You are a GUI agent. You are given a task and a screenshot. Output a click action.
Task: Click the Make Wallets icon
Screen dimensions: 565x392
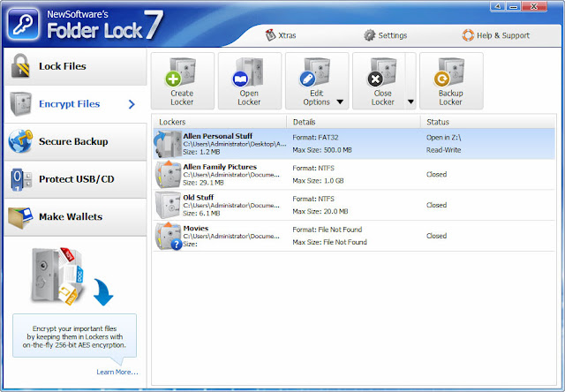(21, 217)
